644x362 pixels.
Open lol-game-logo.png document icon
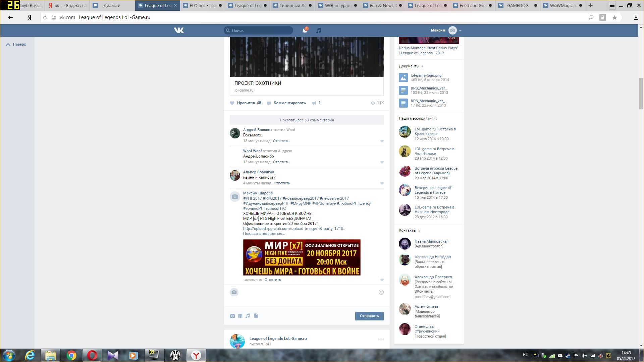(x=403, y=78)
